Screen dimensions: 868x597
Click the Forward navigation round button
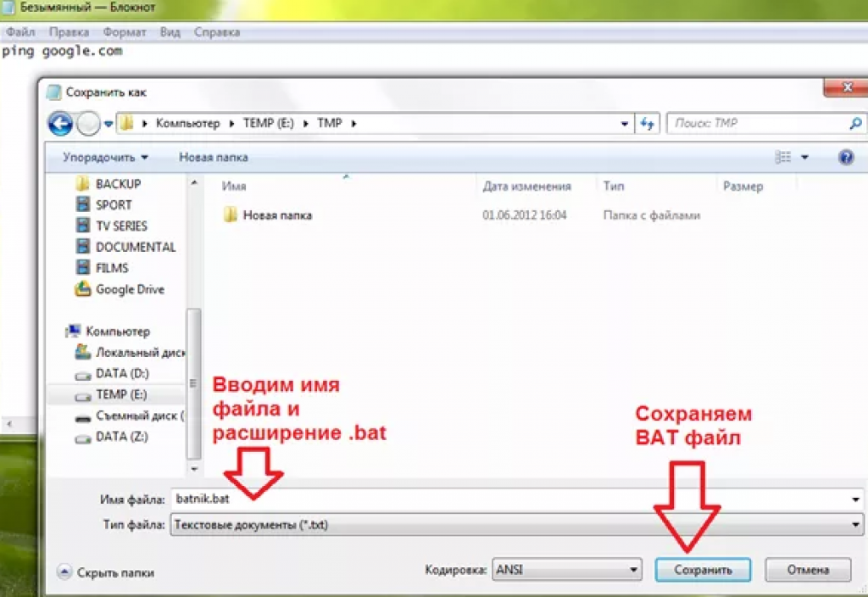coord(88,123)
